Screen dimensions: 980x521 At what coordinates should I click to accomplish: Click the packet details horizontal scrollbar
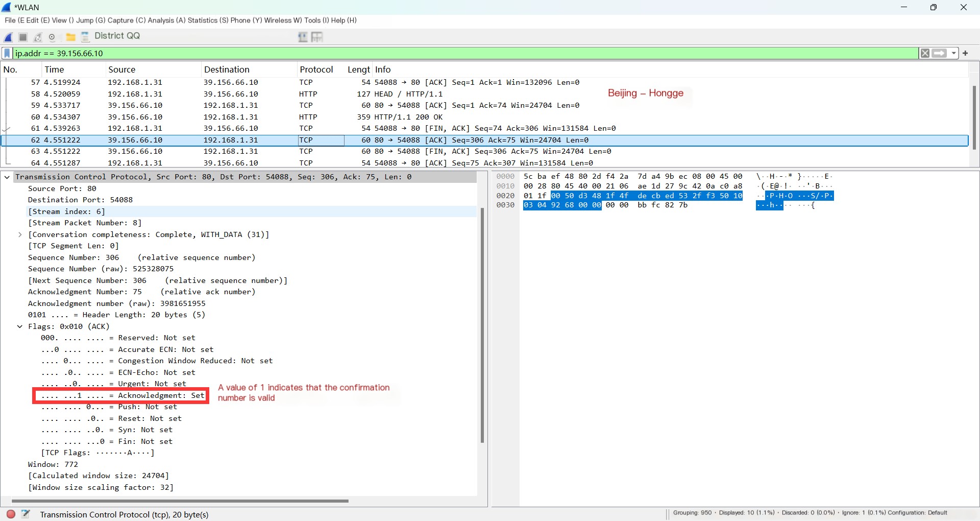point(180,501)
